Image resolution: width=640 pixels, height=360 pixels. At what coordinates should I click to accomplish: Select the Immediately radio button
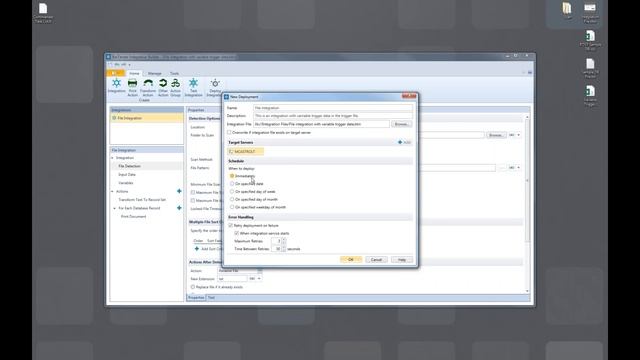tap(232, 176)
